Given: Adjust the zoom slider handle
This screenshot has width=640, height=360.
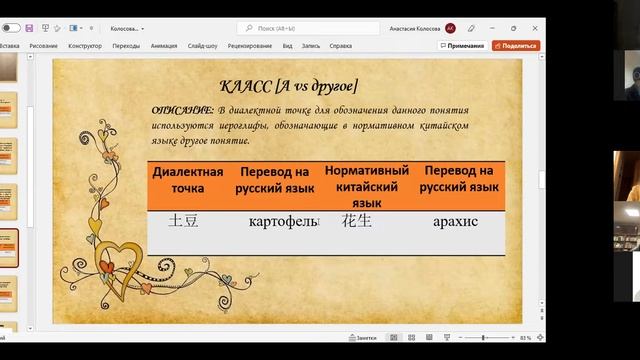Looking at the screenshot, I should tap(483, 338).
